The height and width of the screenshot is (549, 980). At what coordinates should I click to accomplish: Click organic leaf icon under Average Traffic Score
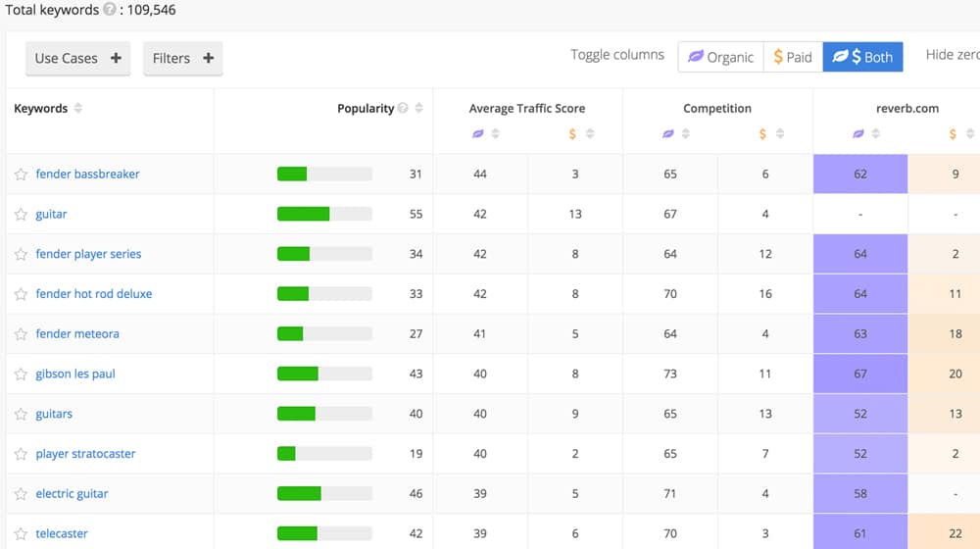point(478,133)
